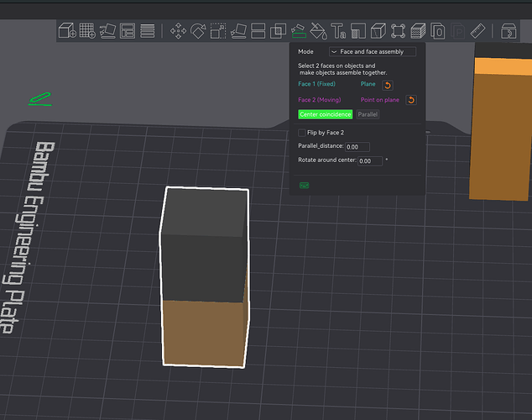Open the Color painting bucket tool
The height and width of the screenshot is (420, 532).
point(319,31)
